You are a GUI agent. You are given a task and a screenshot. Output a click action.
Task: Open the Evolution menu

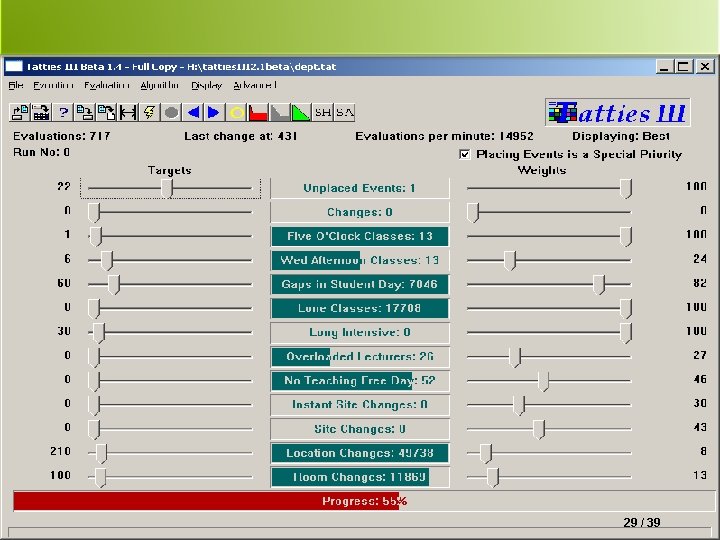tap(53, 85)
